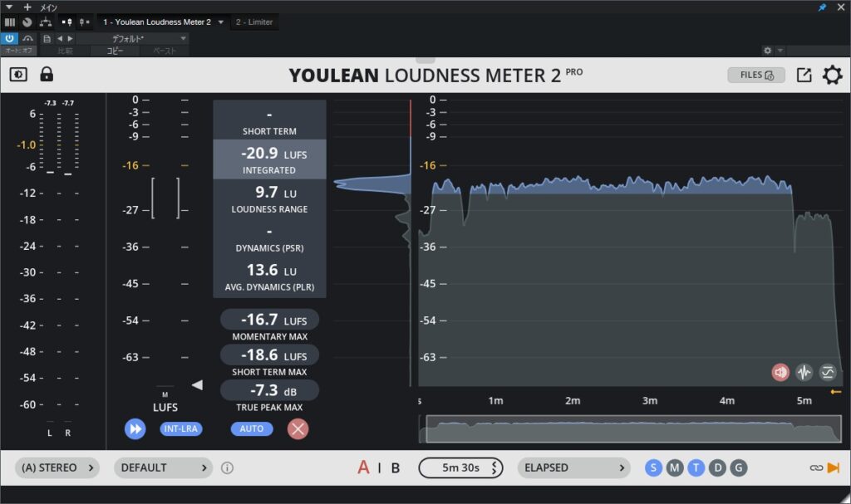Viewport: 851px width, 504px height.
Task: Click the round knob icon in host toolbar
Action: pyautogui.click(x=27, y=22)
